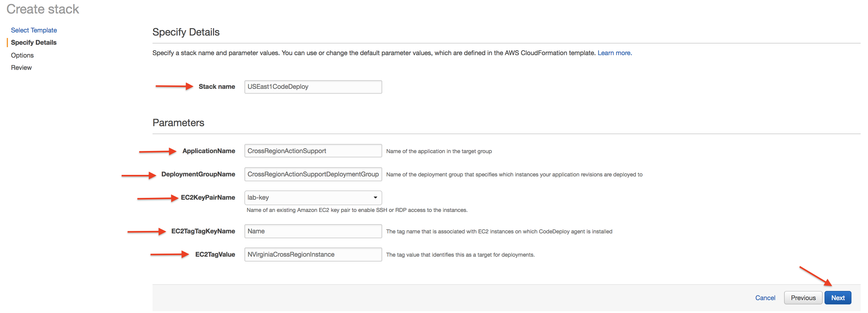Select Options step in sidebar
This screenshot has height=313, width=868.
22,55
